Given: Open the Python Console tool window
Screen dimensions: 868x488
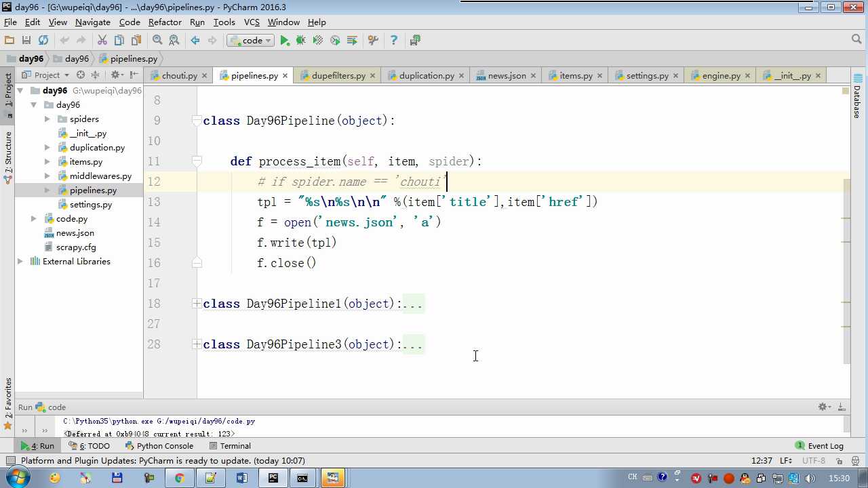Looking at the screenshot, I should click(159, 446).
